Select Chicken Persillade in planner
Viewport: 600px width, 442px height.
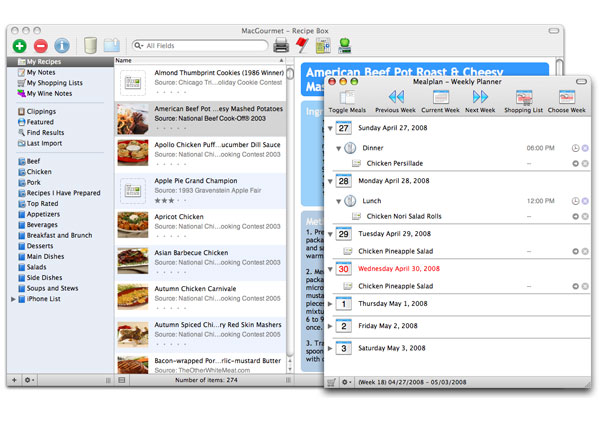pyautogui.click(x=395, y=163)
